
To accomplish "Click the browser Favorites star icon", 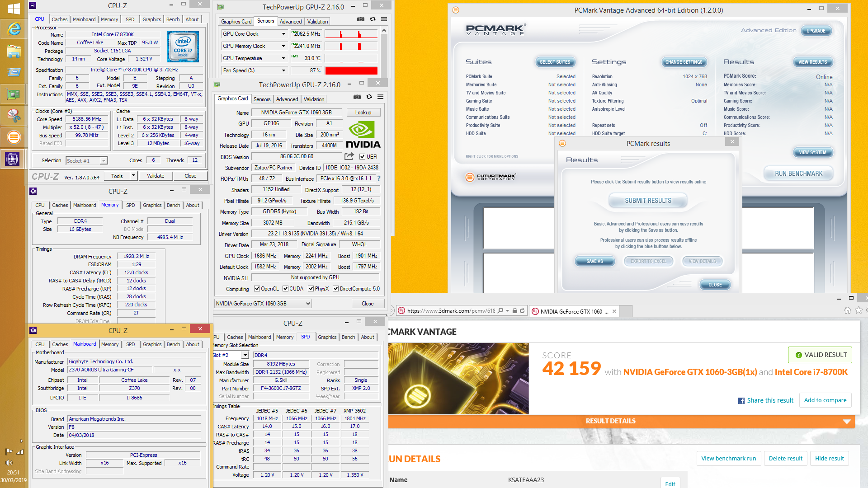I will point(859,310).
